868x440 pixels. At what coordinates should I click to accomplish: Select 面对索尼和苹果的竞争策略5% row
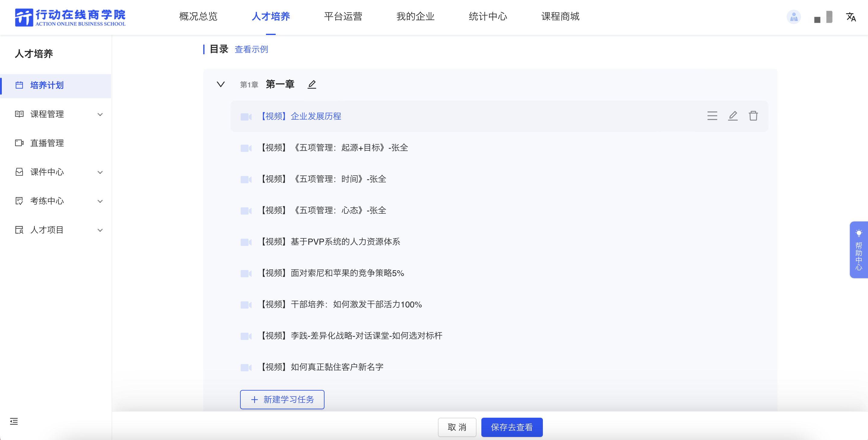point(499,273)
